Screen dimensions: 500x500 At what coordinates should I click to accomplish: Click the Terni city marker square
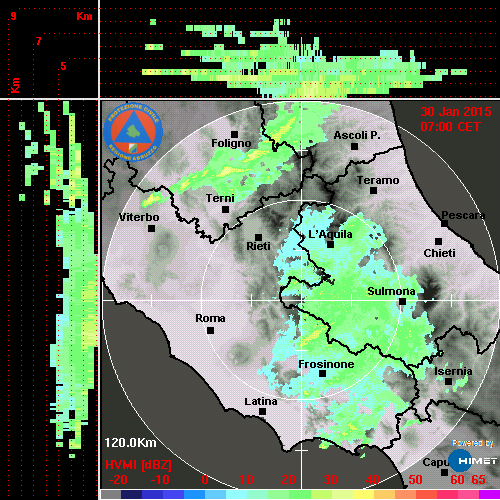[x=226, y=210]
